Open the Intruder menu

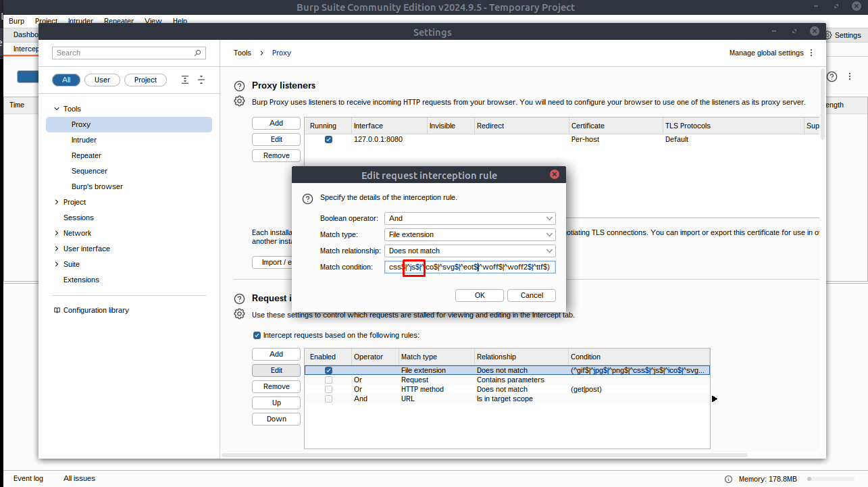coord(80,21)
